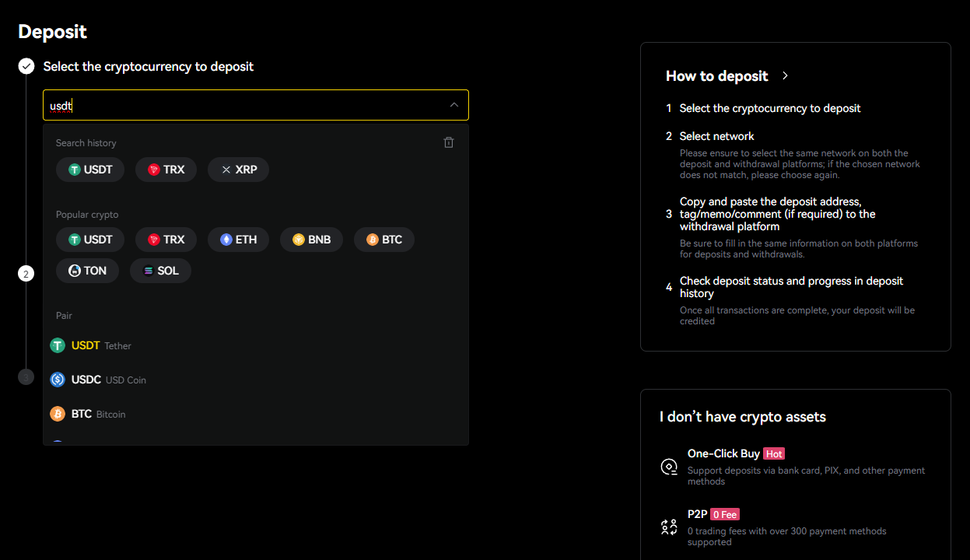Click the 'I don't have crypto assets' heading
The image size is (970, 560).
(x=743, y=417)
